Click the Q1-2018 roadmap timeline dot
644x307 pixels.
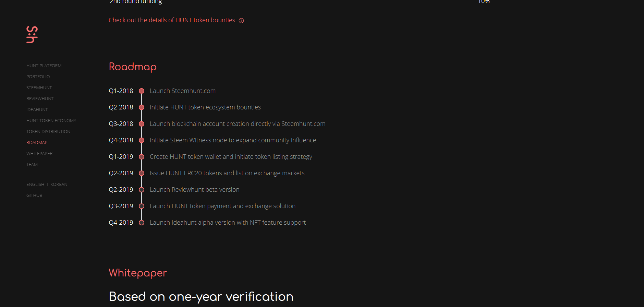(142, 91)
